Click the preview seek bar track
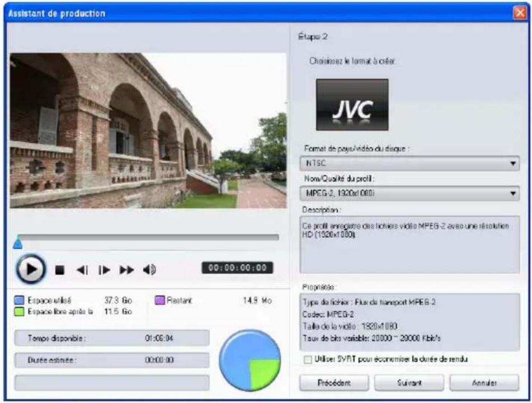Screen dimensions: 532x403 coord(149,237)
